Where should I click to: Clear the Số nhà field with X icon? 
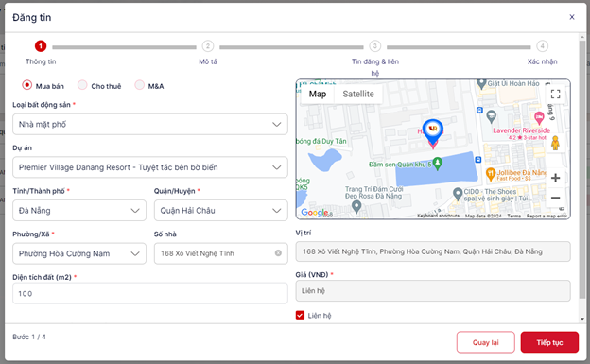(278, 253)
